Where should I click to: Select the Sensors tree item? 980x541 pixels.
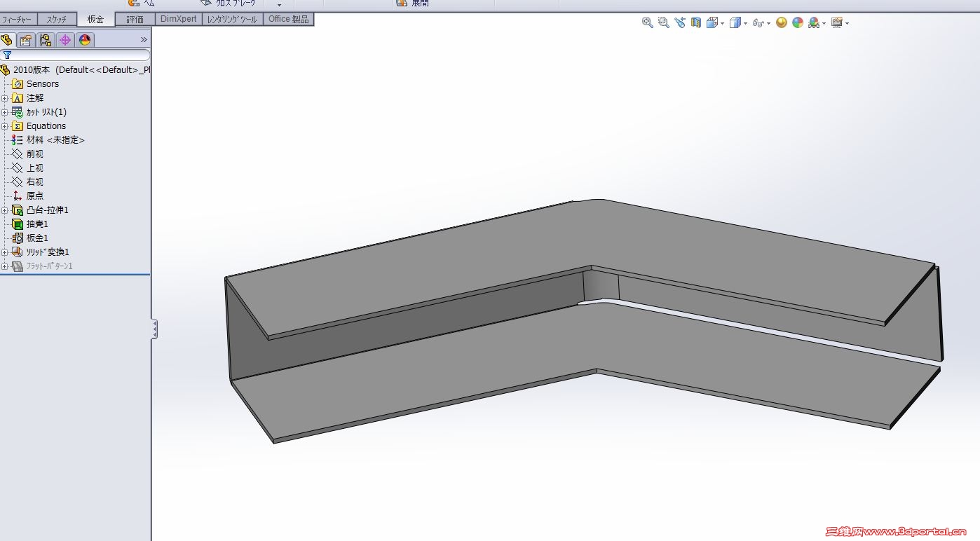tap(43, 84)
